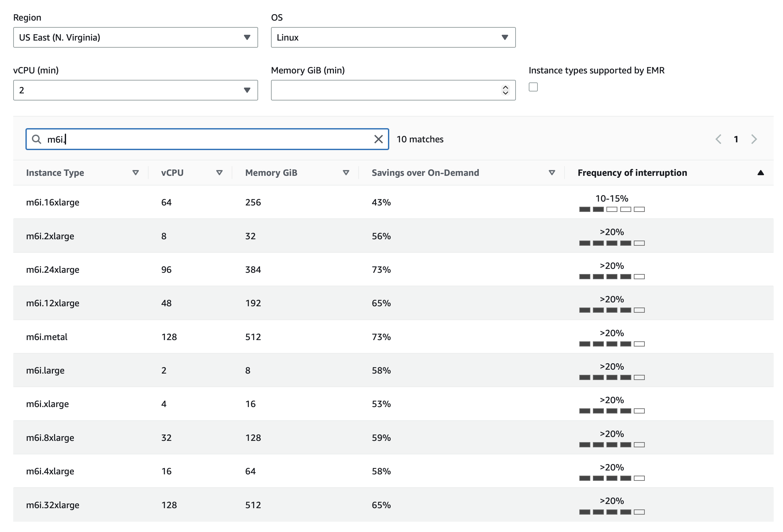Go to previous results page
This screenshot has width=783, height=532.
(x=718, y=139)
